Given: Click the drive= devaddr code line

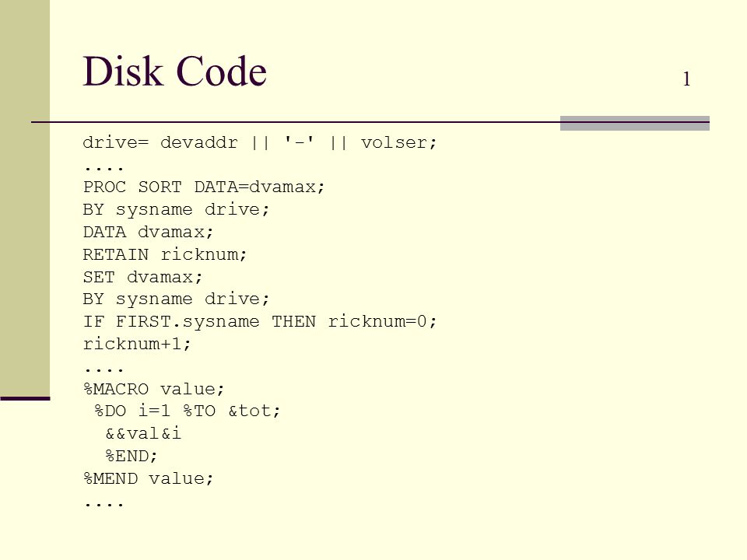Looking at the screenshot, I should point(260,142).
